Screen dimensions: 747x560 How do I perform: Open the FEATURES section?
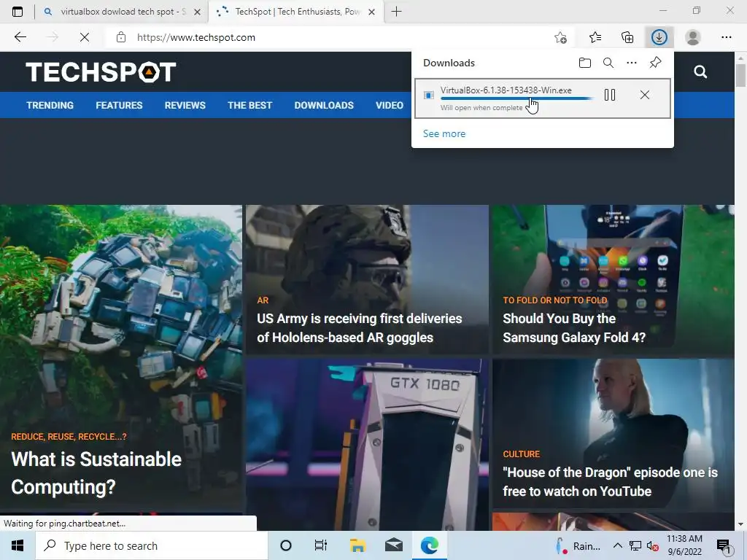point(119,105)
